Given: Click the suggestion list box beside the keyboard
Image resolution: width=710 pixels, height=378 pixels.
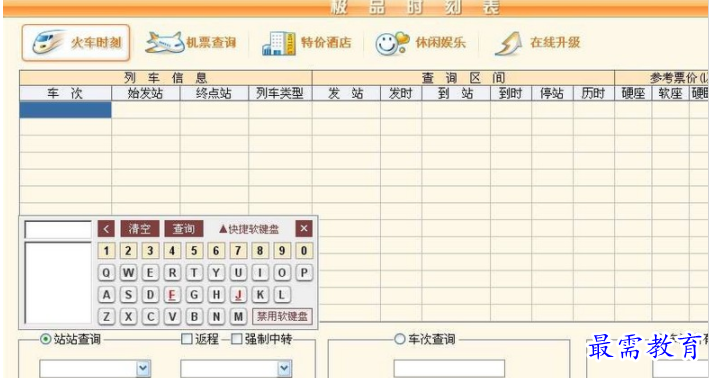Looking at the screenshot, I should coord(58,283).
